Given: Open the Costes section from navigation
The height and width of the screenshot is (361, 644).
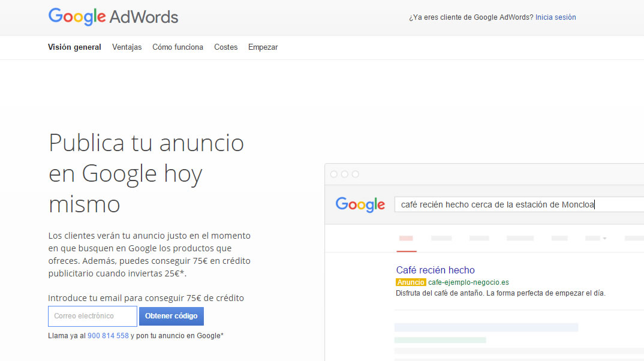Looking at the screenshot, I should (x=225, y=47).
